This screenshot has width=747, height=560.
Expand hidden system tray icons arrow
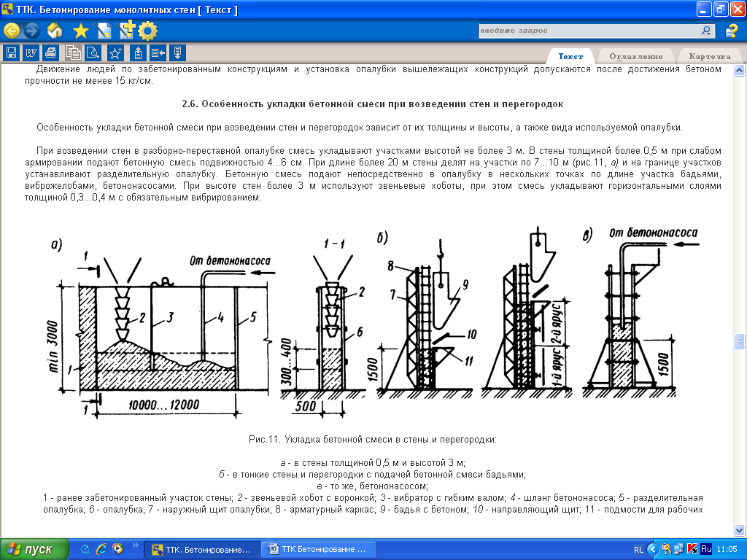pyautogui.click(x=653, y=550)
